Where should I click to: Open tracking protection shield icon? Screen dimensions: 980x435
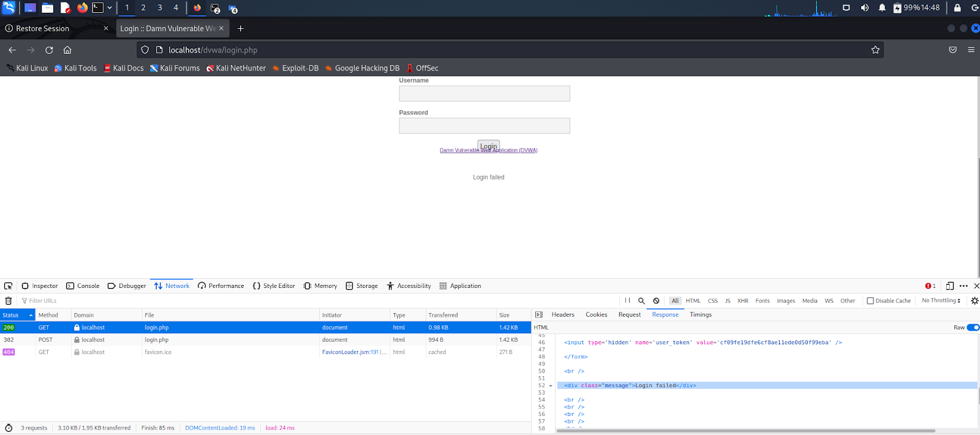(145, 50)
